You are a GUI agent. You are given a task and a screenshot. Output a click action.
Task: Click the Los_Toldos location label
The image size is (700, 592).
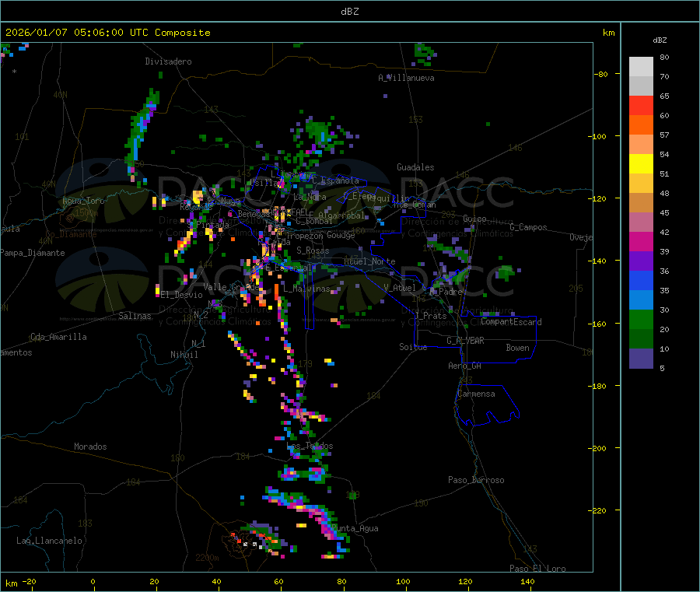coord(310,446)
